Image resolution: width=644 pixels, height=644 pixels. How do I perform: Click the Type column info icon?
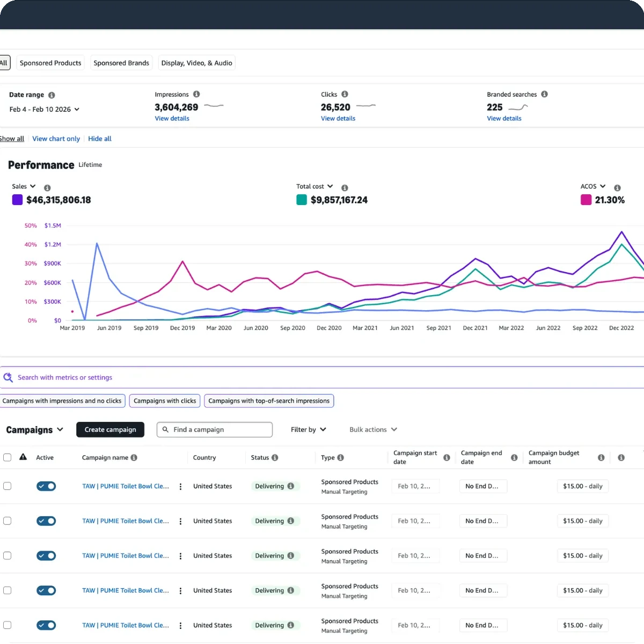tap(340, 458)
